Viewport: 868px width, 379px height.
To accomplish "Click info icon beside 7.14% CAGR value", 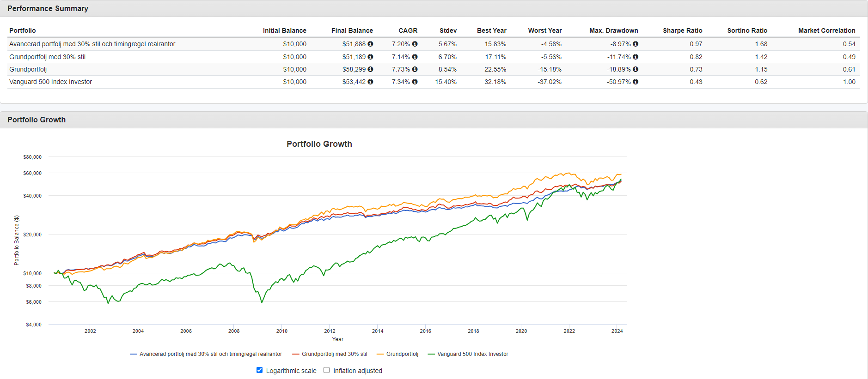I will [x=415, y=57].
